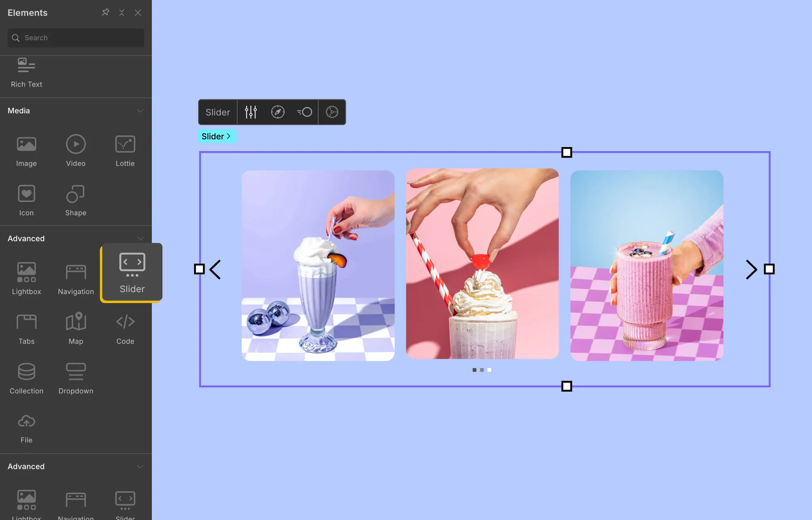This screenshot has height=520, width=812.
Task: Insert a Code embed element
Action: [x=125, y=328]
